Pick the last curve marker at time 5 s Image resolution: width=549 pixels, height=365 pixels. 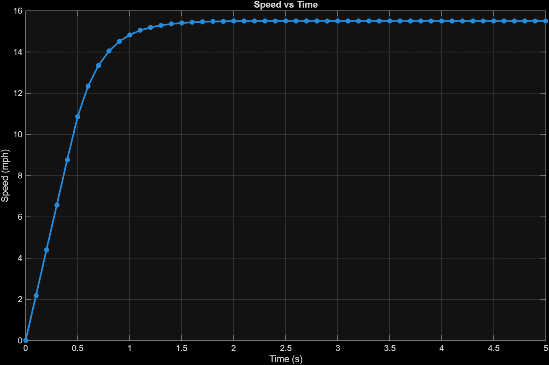(545, 21)
